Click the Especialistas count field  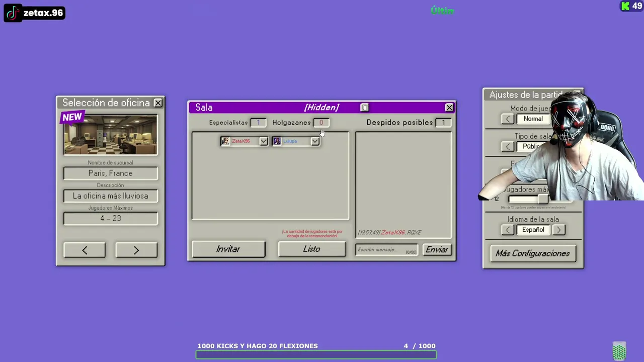[x=258, y=123]
